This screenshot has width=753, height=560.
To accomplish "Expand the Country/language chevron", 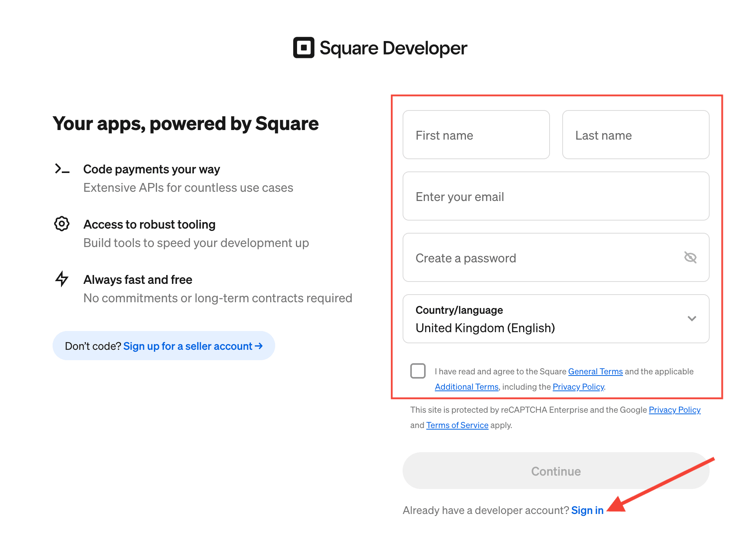I will [x=692, y=318].
